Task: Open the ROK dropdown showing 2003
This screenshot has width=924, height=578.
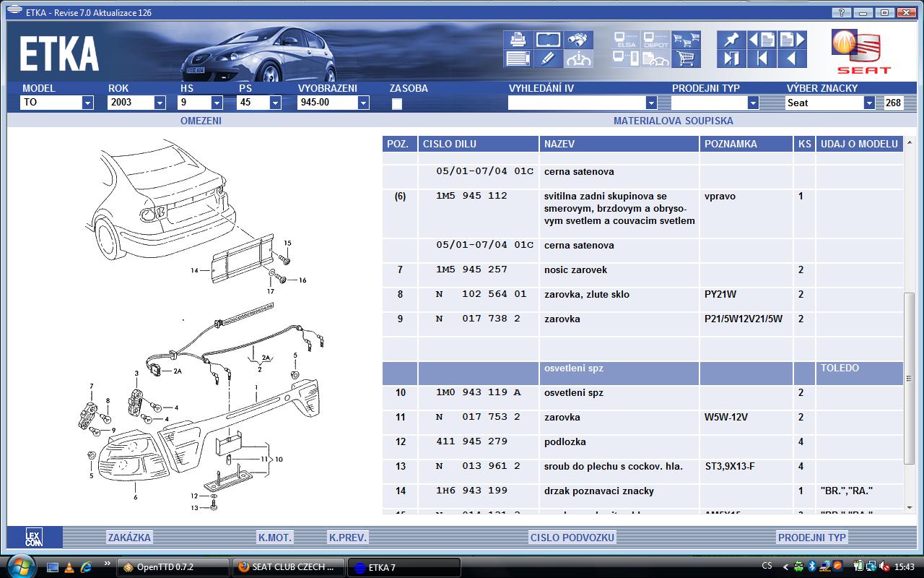Action: tap(137, 103)
